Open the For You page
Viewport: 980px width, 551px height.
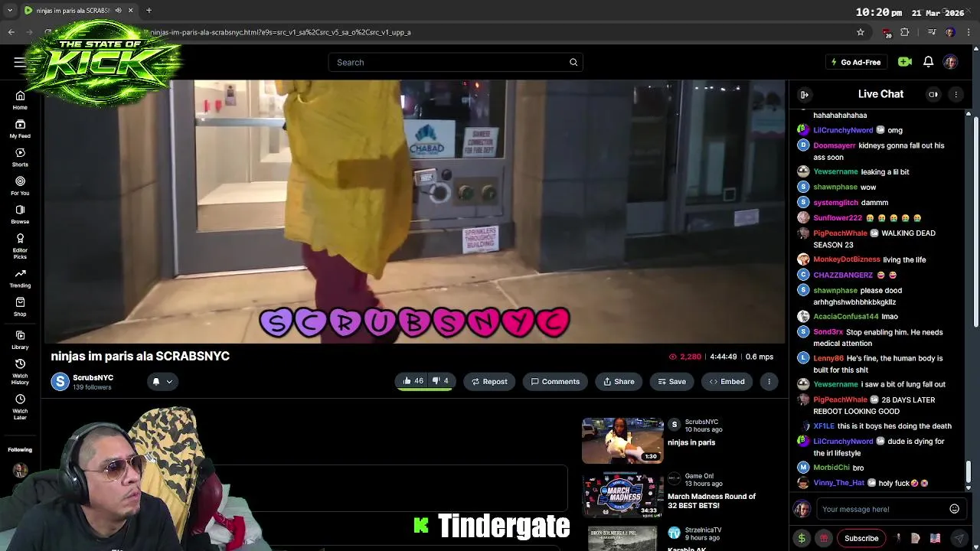[20, 185]
